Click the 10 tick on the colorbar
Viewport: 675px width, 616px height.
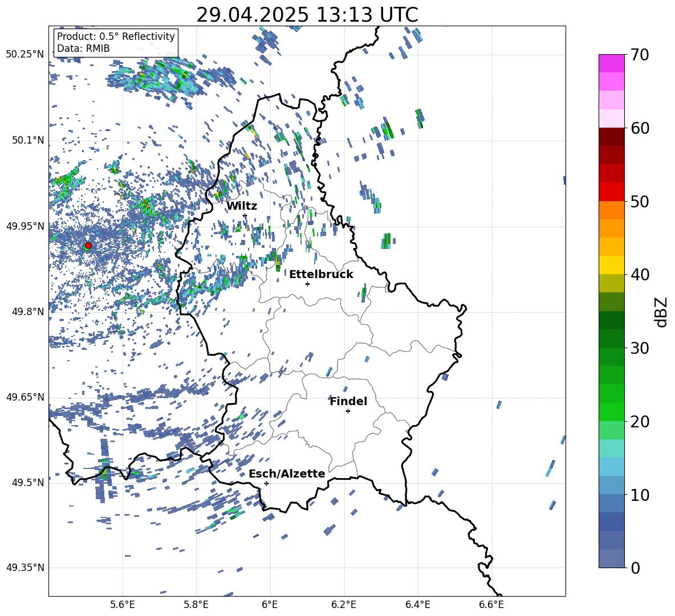click(640, 495)
